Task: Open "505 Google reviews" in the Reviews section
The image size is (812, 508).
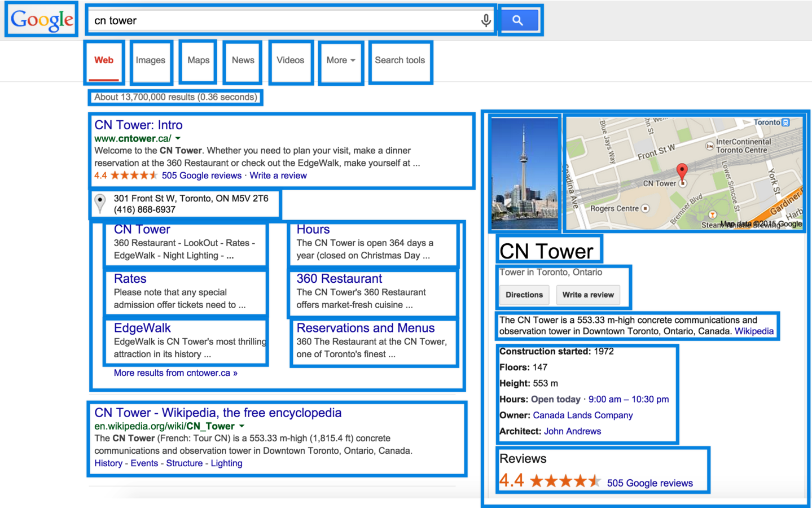Action: [650, 483]
